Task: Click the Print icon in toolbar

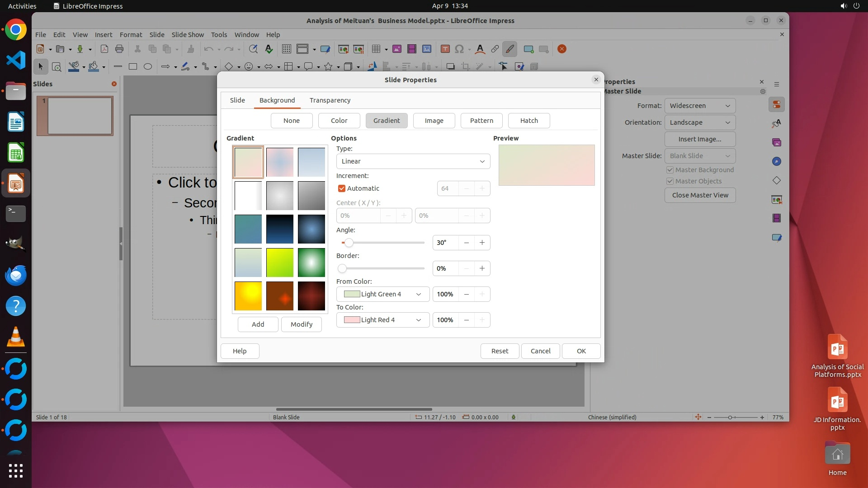Action: (x=119, y=49)
